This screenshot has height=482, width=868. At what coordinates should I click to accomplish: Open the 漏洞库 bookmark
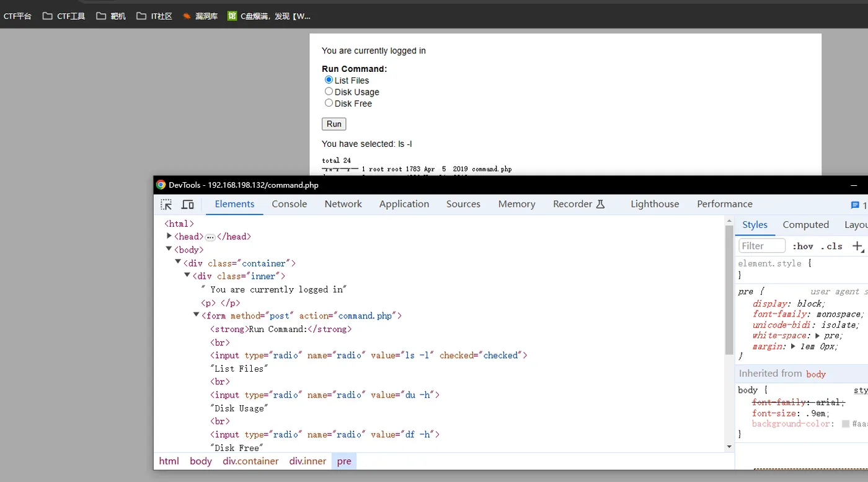click(200, 16)
